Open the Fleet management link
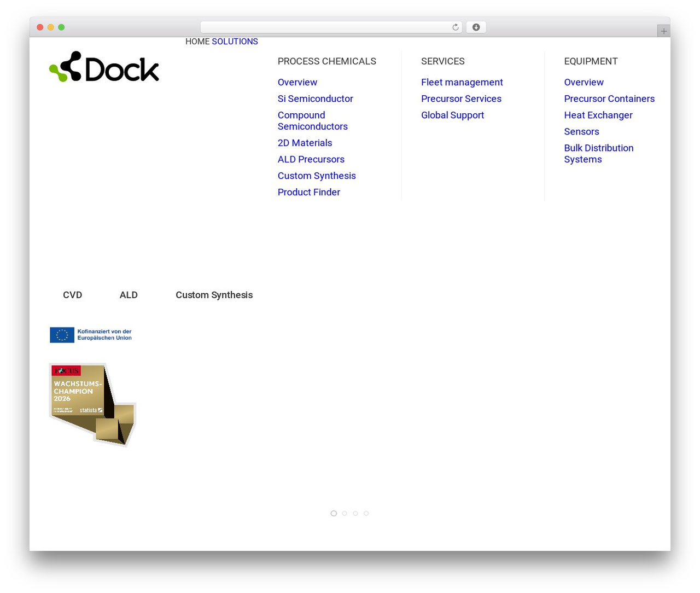This screenshot has height=593, width=700. (462, 82)
